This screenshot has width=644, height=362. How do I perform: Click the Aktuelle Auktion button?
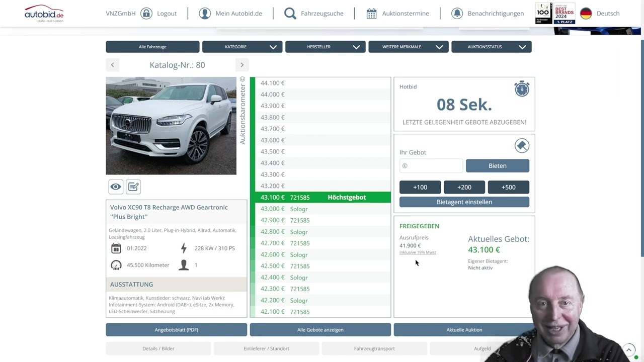(464, 330)
